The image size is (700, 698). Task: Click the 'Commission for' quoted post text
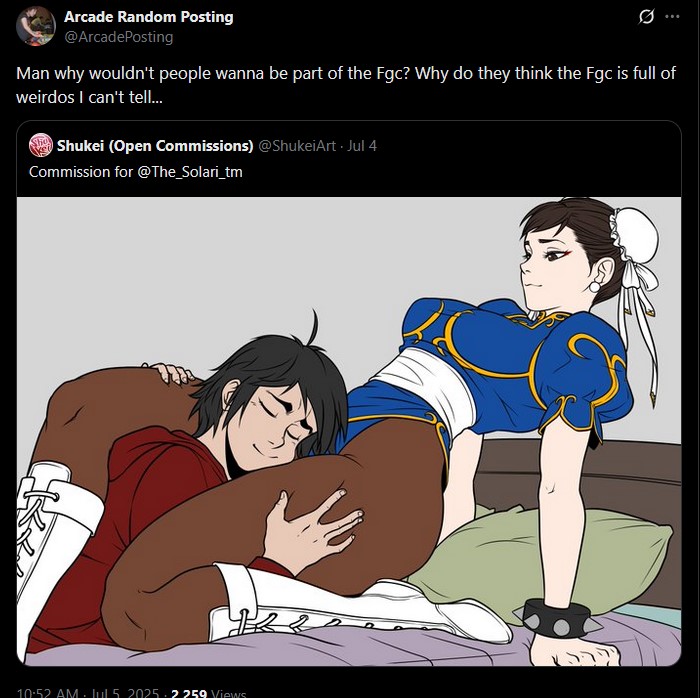[81, 172]
